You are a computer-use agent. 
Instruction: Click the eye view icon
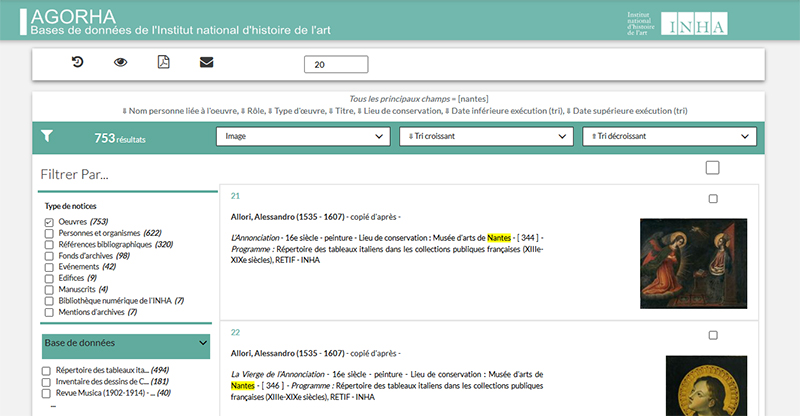click(x=120, y=62)
